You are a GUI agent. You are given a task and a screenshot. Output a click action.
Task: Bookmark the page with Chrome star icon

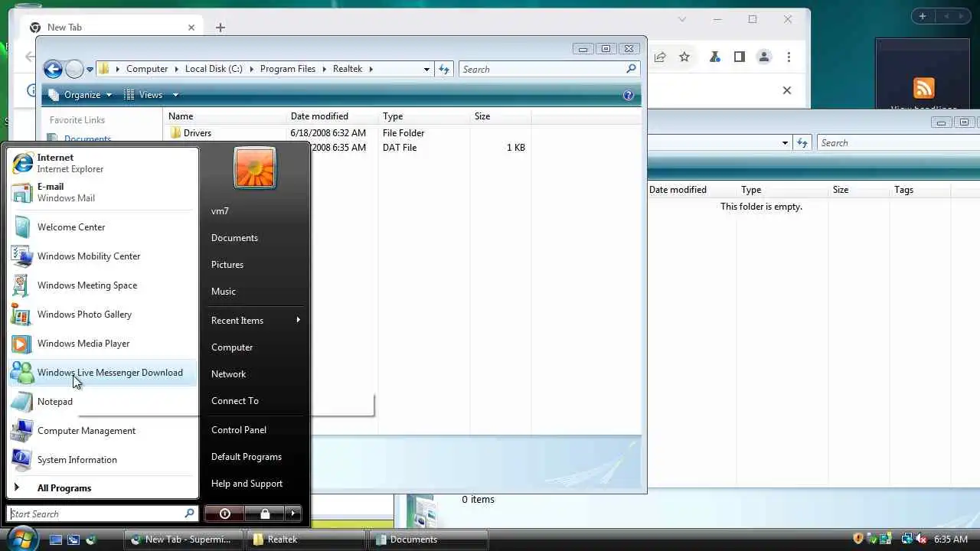[684, 57]
